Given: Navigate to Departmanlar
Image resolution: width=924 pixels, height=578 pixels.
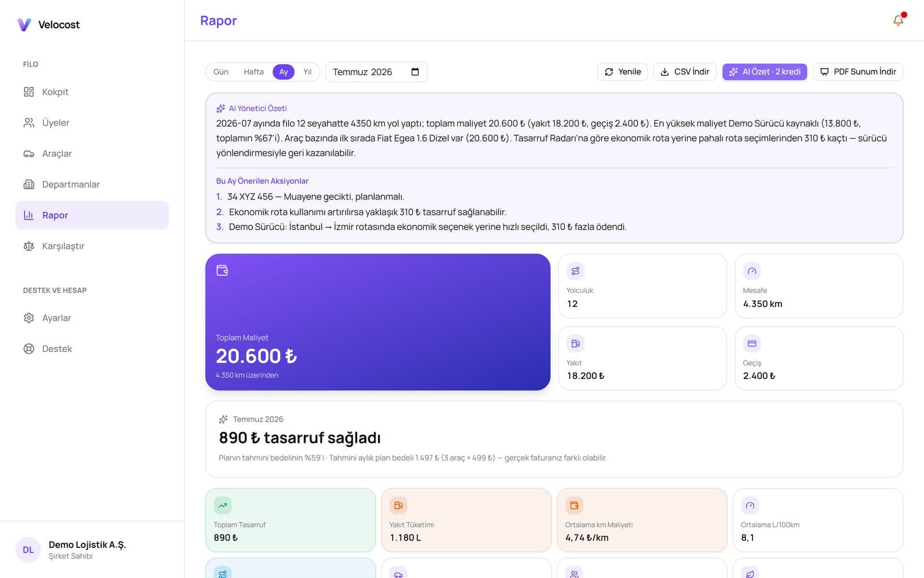Looking at the screenshot, I should click(x=92, y=184).
